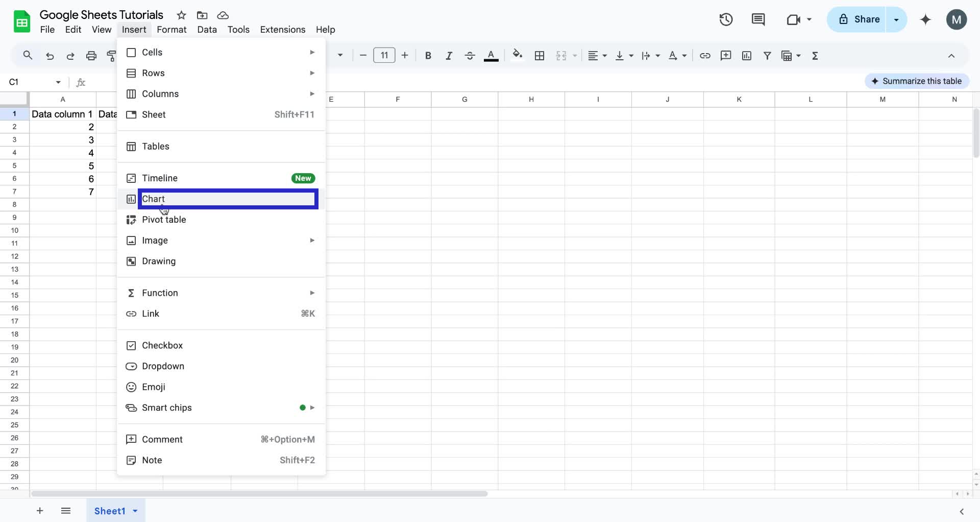Toggle italic formatting
This screenshot has height=522, width=980.
click(449, 56)
